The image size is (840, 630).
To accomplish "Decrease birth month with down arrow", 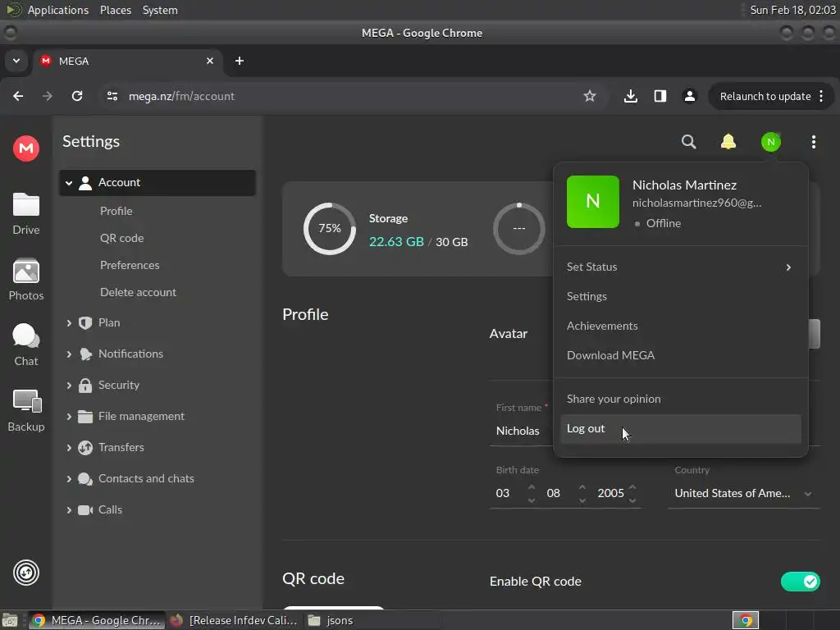I will tap(582, 500).
